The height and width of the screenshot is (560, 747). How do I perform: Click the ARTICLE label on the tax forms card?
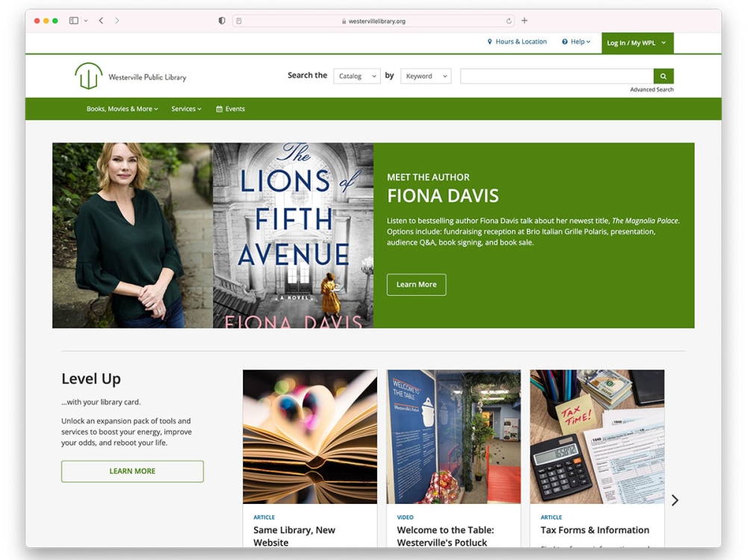(x=551, y=517)
